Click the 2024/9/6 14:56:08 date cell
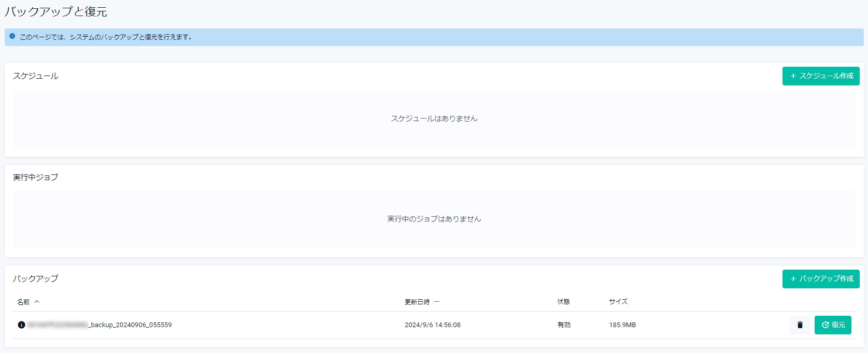 tap(432, 325)
